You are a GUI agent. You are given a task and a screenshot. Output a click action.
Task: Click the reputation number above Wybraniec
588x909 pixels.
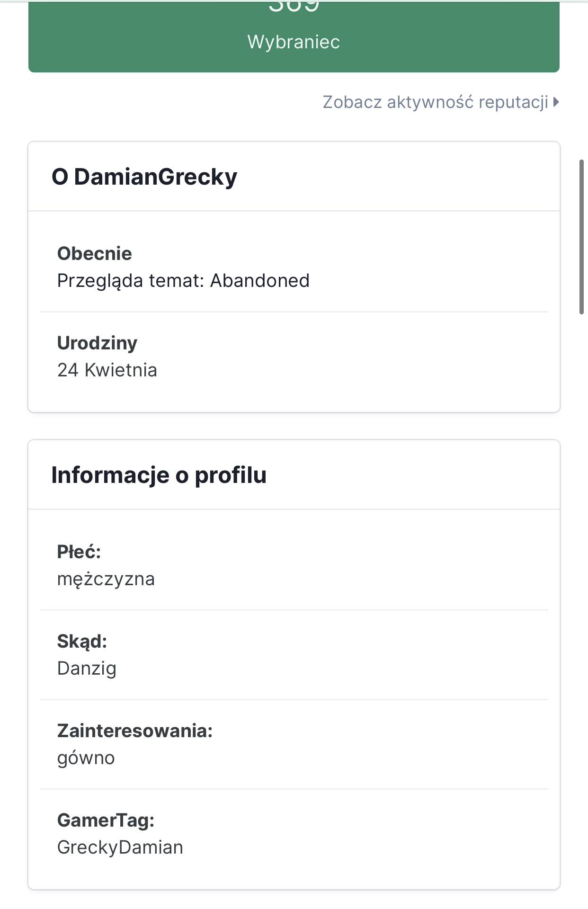294,7
